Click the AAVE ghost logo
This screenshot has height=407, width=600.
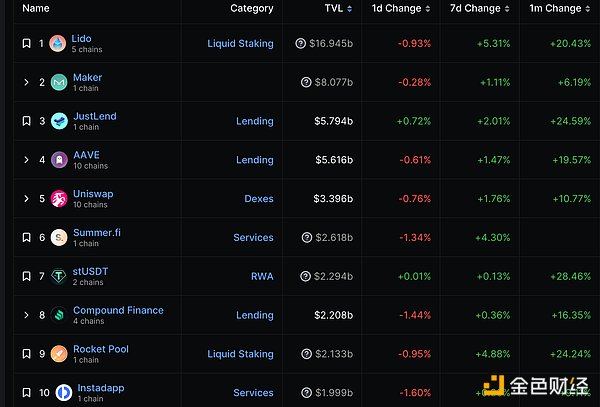[x=58, y=160]
